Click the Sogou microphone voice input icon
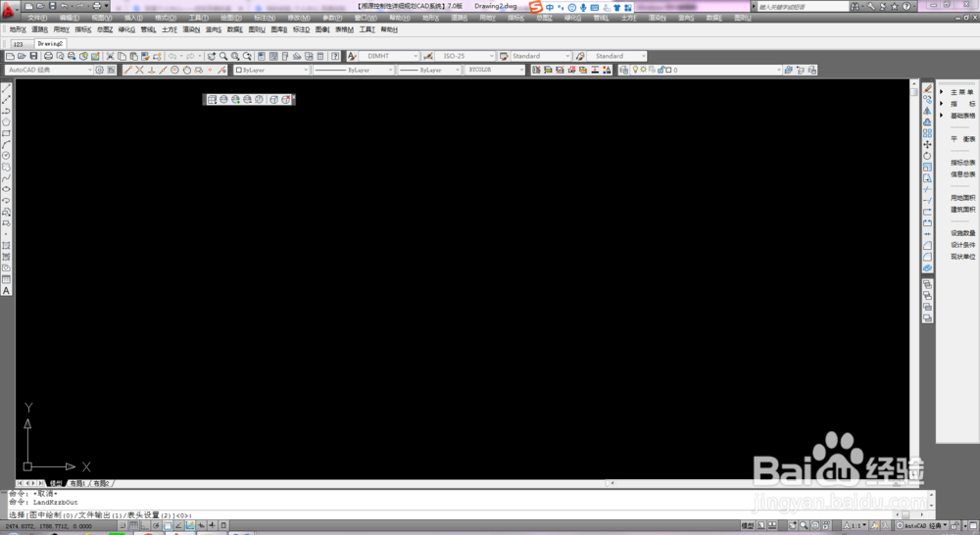 click(x=583, y=7)
